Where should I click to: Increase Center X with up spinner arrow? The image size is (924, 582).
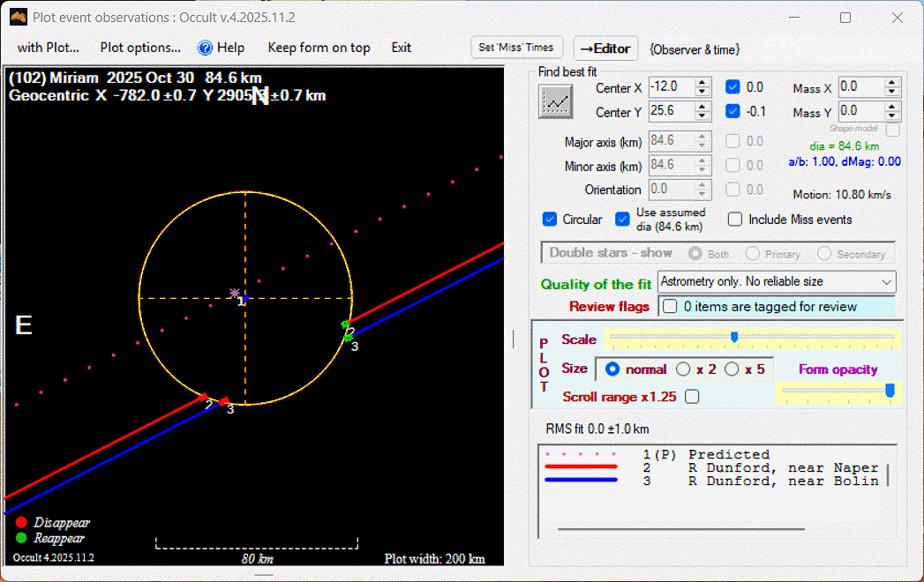coord(702,82)
